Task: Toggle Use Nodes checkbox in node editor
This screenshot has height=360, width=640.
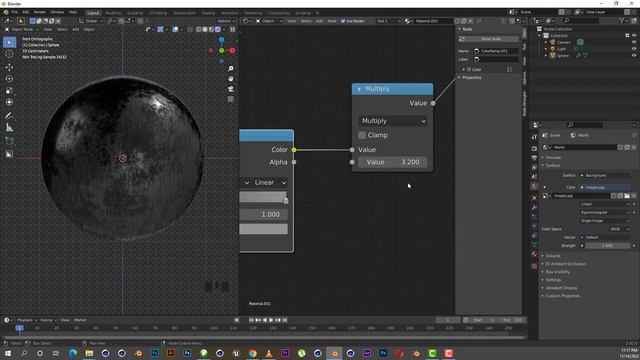Action: click(343, 21)
